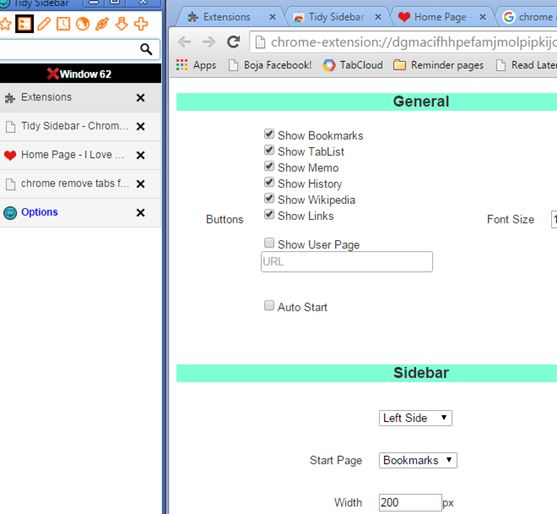Select the TabList icon in sidebar toolbar
557x514 pixels.
tap(25, 24)
